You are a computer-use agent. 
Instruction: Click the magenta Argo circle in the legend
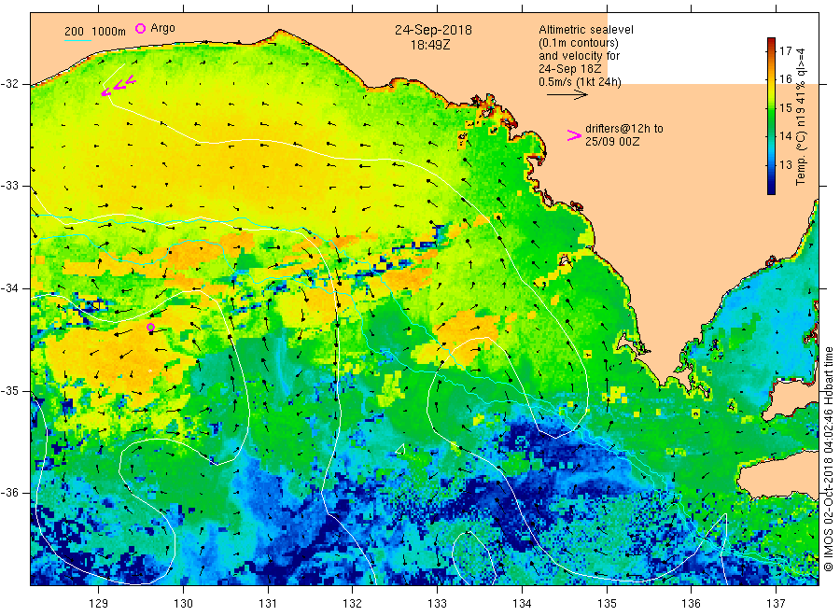click(140, 28)
